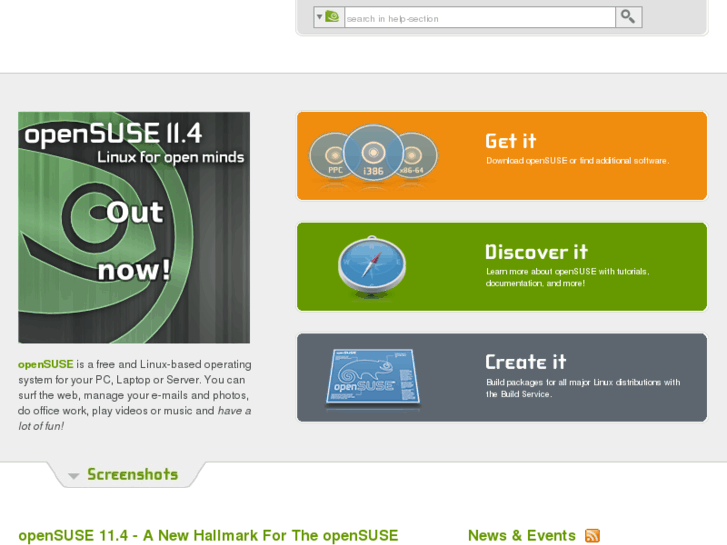
Task: Open the search engine chameleon dropdown
Action: point(329,17)
